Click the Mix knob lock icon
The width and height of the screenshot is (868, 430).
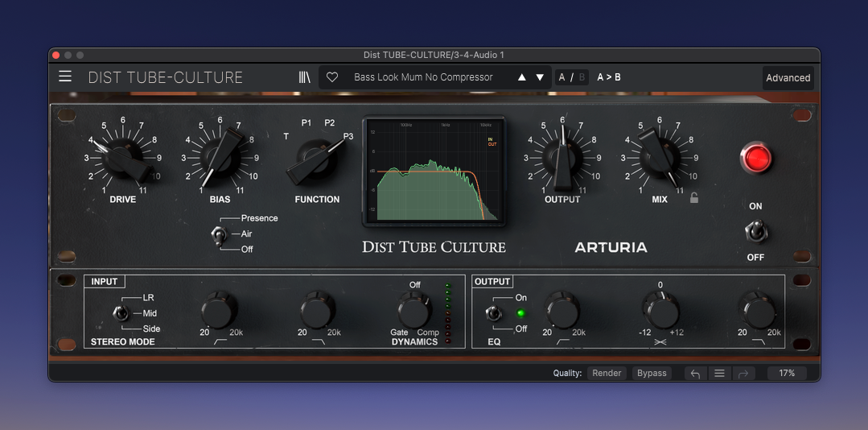(x=694, y=197)
